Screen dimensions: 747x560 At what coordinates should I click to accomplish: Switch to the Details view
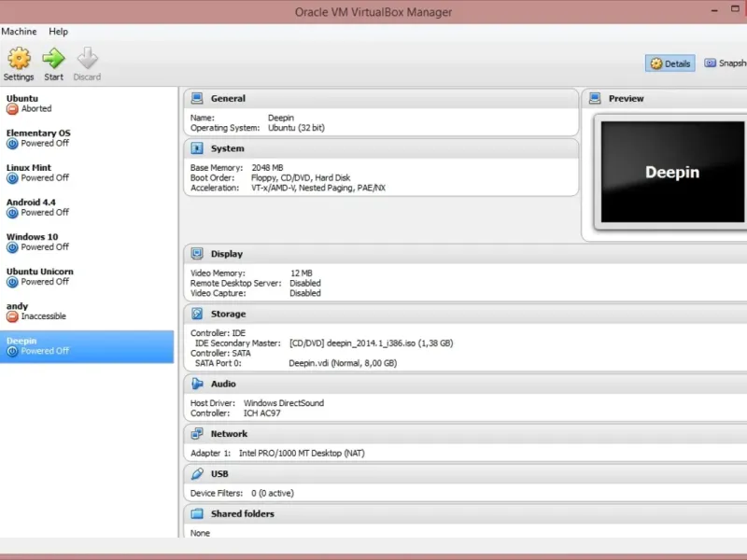point(669,63)
